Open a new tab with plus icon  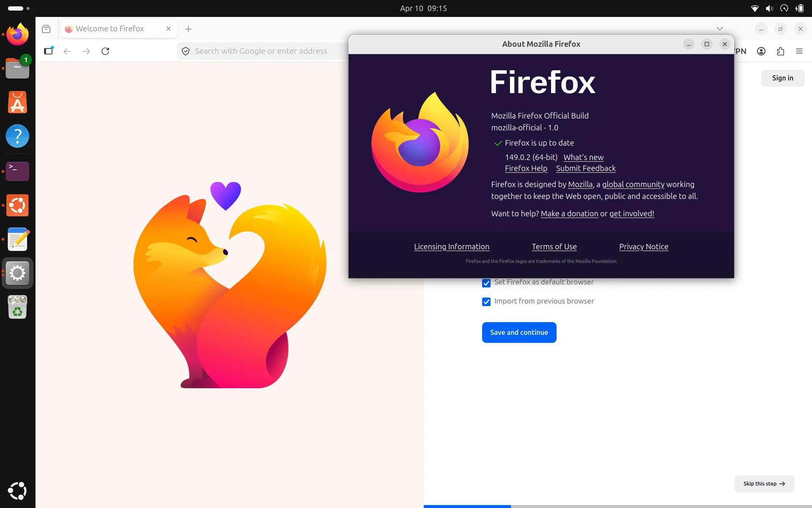point(189,29)
